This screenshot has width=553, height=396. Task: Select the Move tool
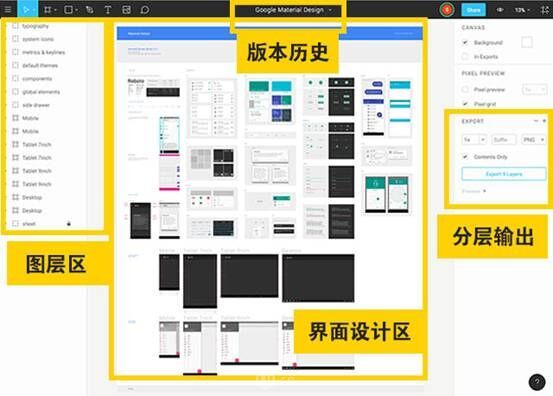pos(27,10)
